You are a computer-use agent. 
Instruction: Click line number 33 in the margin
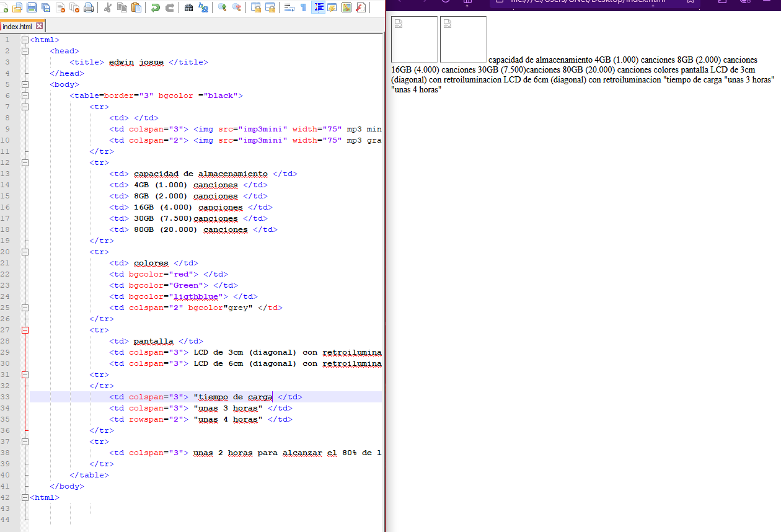pos(6,397)
